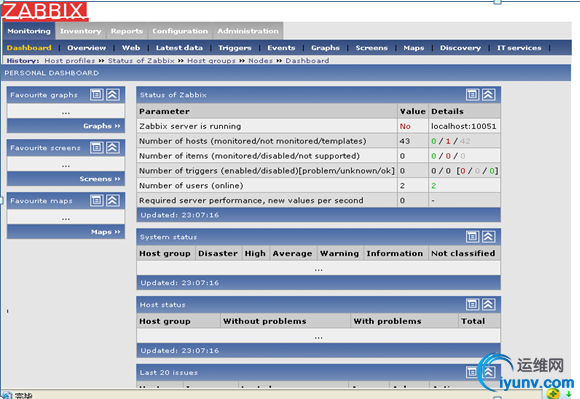
Task: Go to Host groups in history
Action: tap(211, 61)
